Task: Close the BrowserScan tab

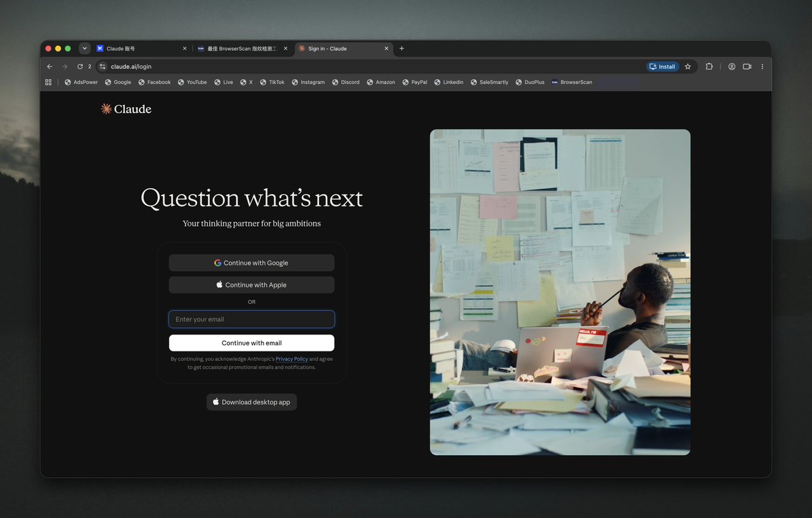Action: pyautogui.click(x=285, y=48)
